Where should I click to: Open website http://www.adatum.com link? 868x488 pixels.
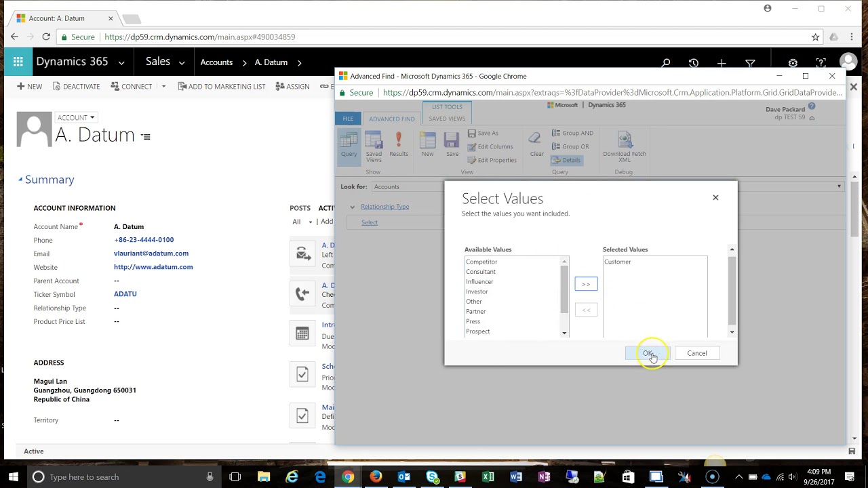[x=153, y=267]
